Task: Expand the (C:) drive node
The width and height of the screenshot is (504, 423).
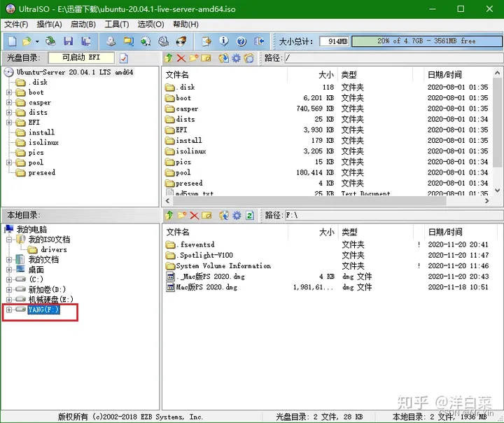Action: (9, 279)
